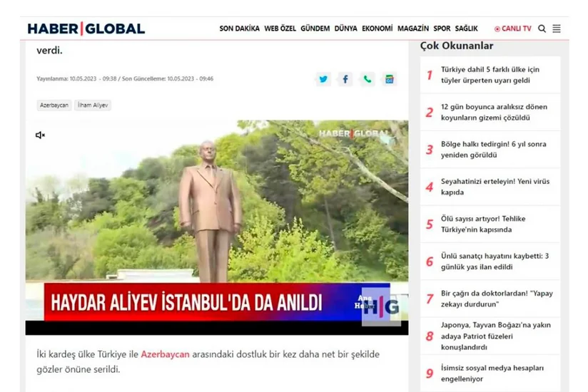Open GÜNDEM menu item
The height and width of the screenshot is (392, 588).
(x=315, y=29)
